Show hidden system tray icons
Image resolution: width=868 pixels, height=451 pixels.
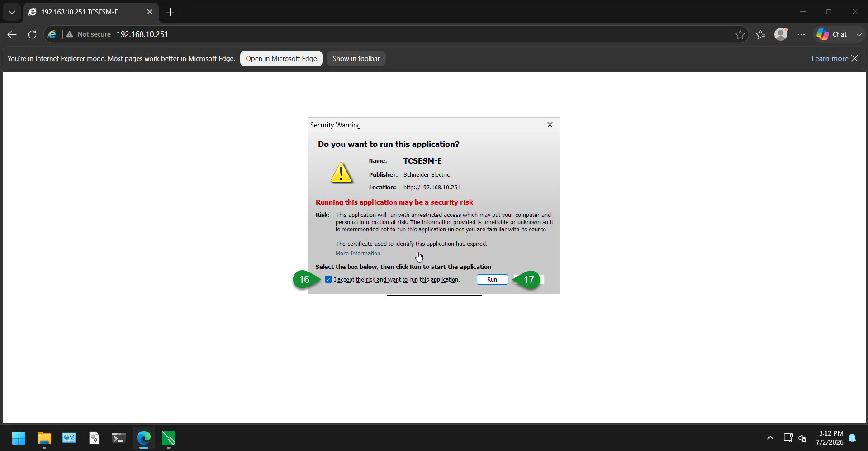click(x=770, y=438)
